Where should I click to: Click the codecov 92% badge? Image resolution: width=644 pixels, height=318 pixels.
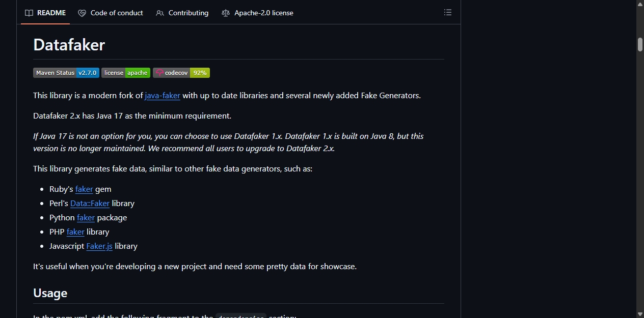coord(181,73)
